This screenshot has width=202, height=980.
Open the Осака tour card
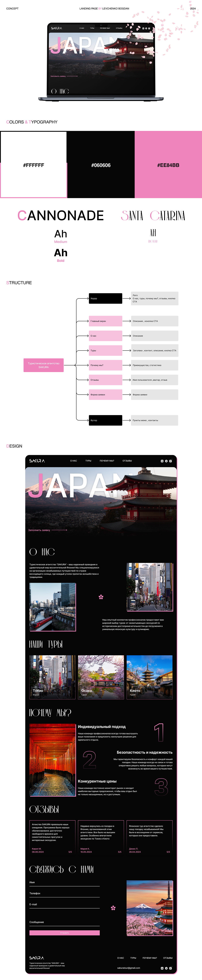point(101,677)
